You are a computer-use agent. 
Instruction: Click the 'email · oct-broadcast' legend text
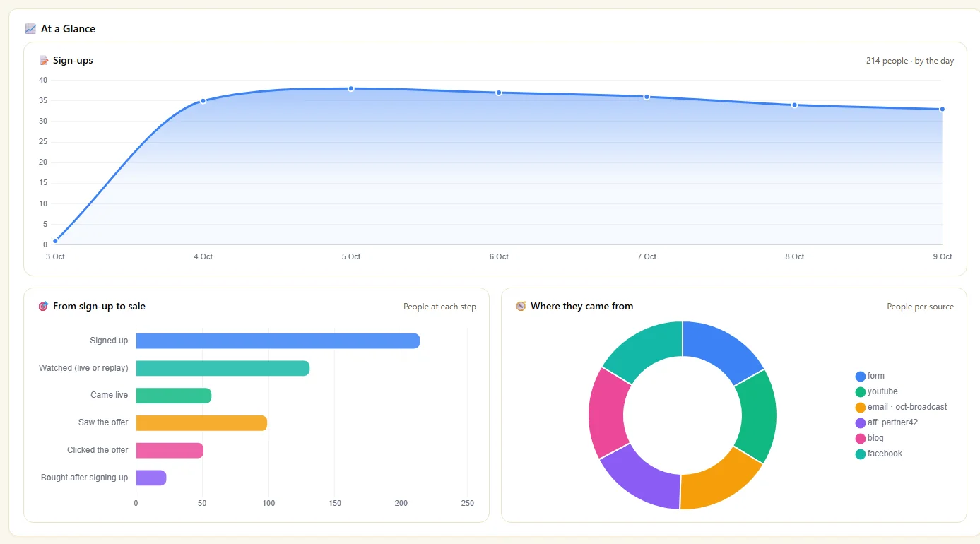point(907,408)
